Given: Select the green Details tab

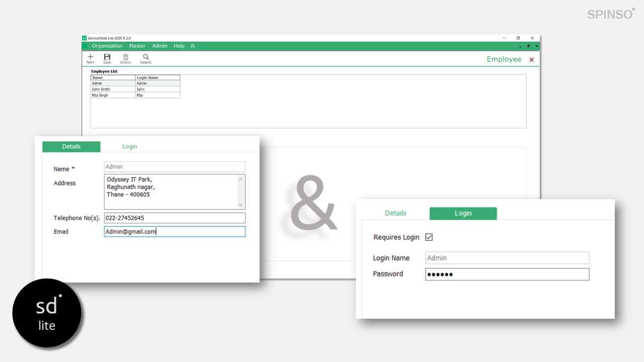Looking at the screenshot, I should pos(71,147).
